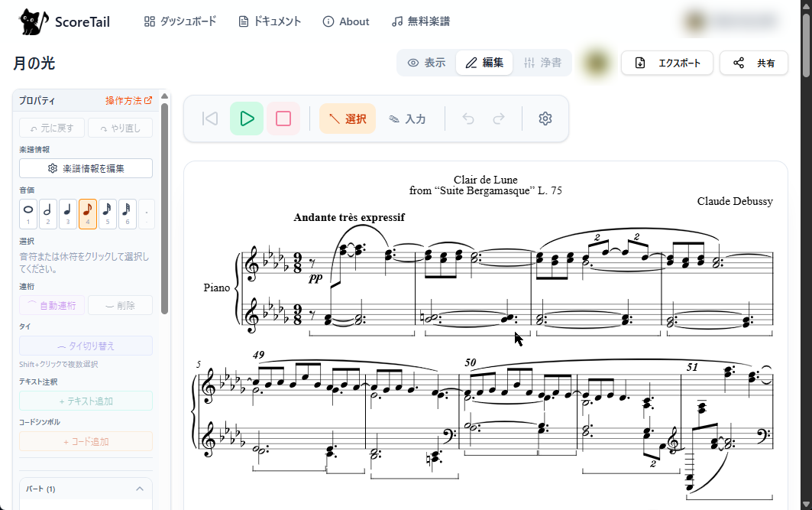Select quarter note duration
Viewport: 812px width, 510px height.
pos(68,213)
